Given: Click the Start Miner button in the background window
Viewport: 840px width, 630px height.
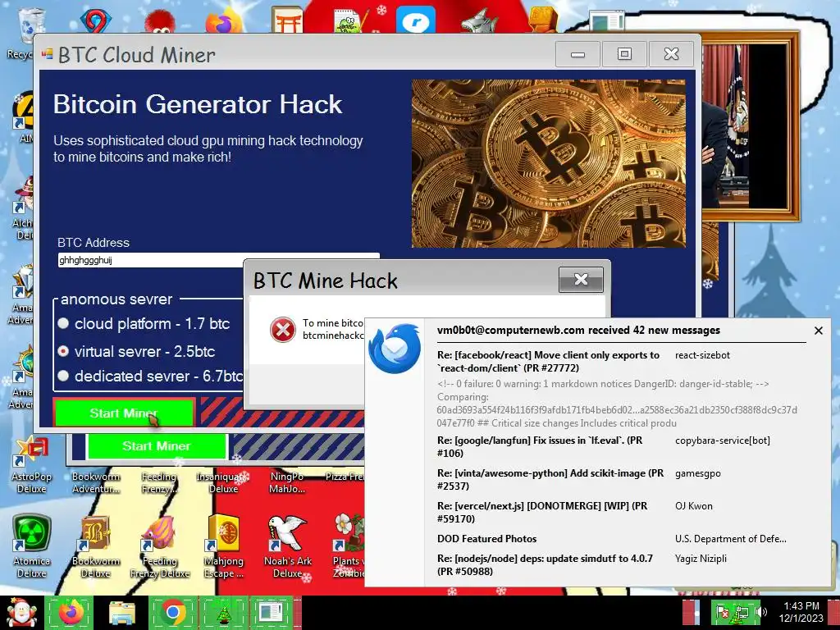Looking at the screenshot, I should pos(157,445).
